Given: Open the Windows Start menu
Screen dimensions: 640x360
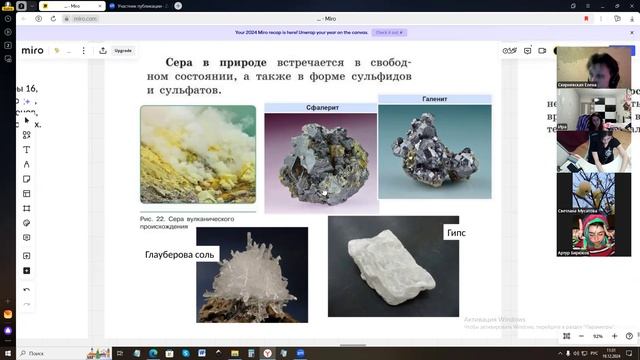Looking at the screenshot, I should point(8,353).
